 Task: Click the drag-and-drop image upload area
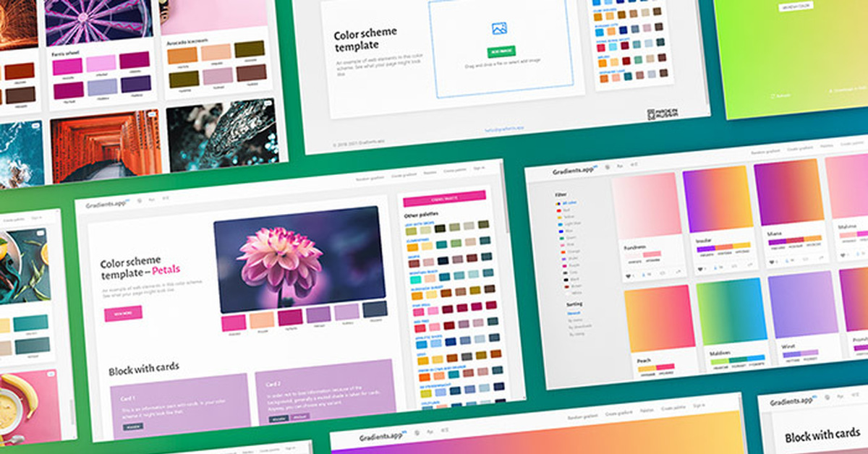501,48
